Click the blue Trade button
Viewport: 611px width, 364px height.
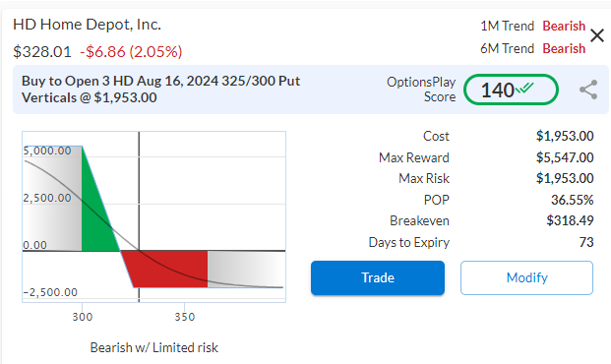pyautogui.click(x=378, y=277)
